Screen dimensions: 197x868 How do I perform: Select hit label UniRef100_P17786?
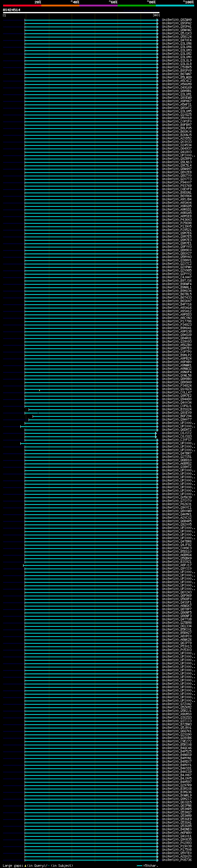177,321
